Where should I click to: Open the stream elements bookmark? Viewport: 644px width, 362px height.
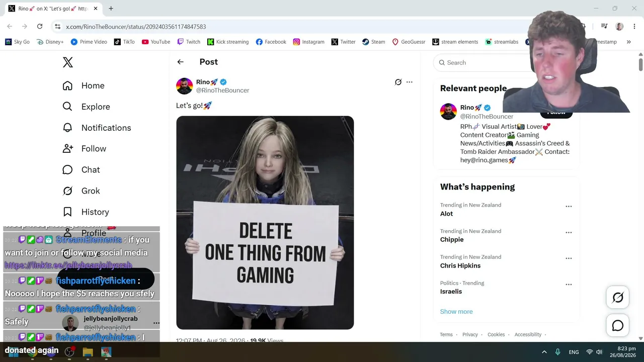(x=455, y=42)
